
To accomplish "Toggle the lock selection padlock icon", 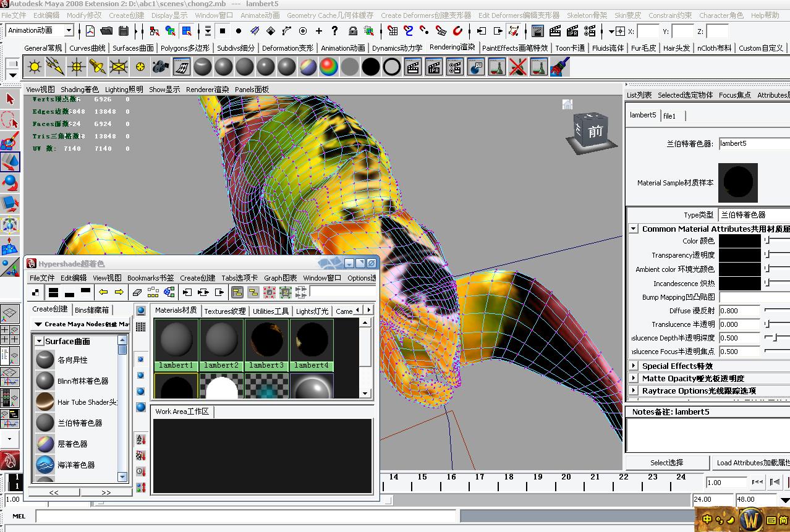I will coord(352,31).
